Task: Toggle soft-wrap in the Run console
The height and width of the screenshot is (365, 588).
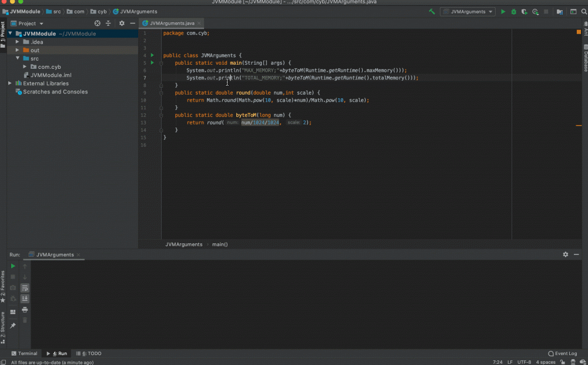Action: pyautogui.click(x=25, y=288)
